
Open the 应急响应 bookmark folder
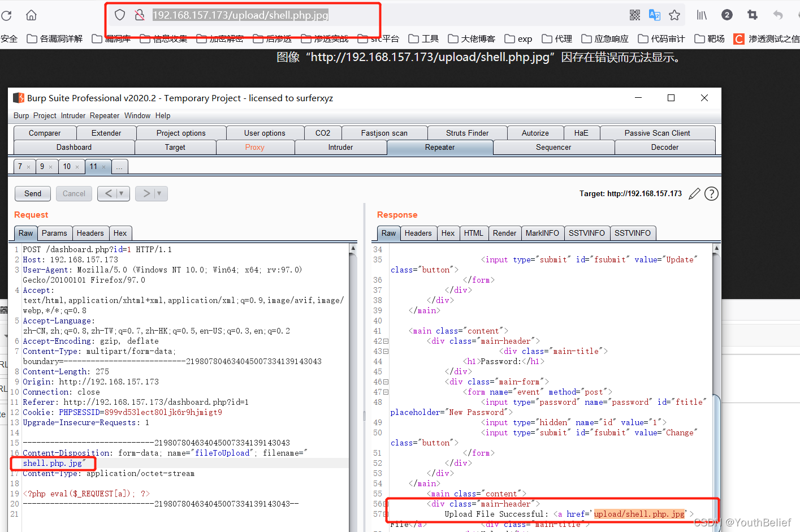[605, 38]
